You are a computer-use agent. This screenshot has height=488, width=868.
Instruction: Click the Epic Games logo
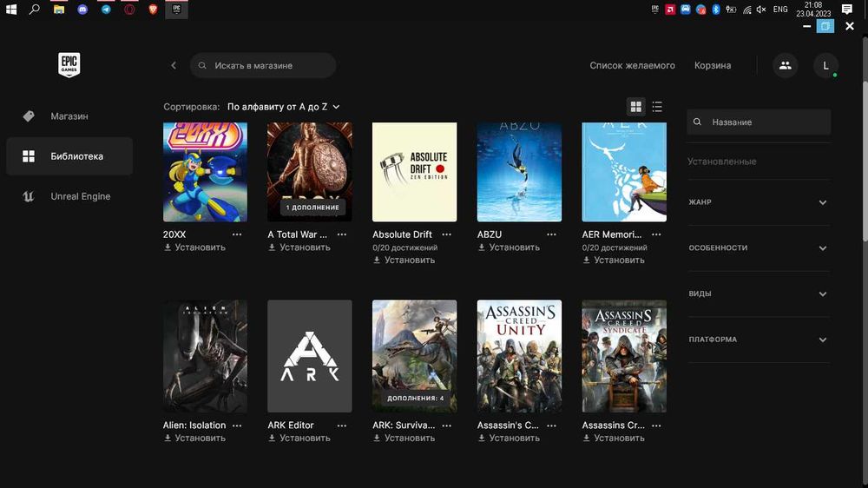(x=69, y=65)
